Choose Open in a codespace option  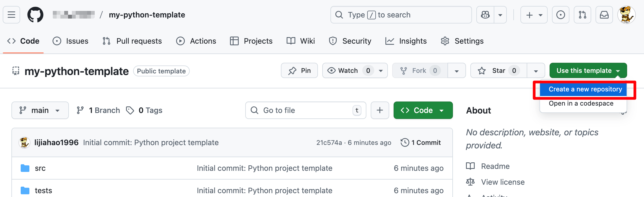pos(581,103)
